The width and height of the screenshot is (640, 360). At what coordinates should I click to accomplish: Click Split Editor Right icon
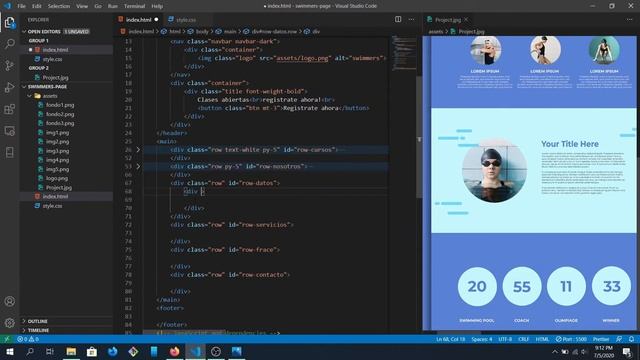tap(398, 19)
